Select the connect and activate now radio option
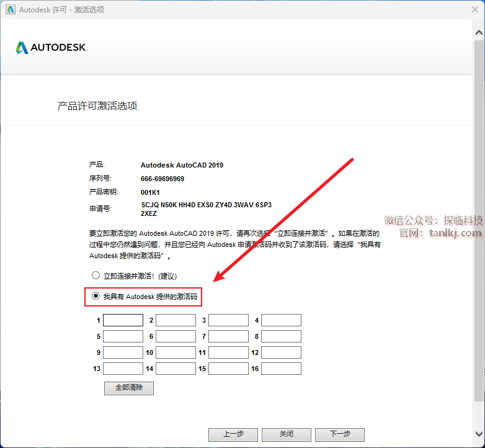The image size is (485, 448). click(x=96, y=276)
